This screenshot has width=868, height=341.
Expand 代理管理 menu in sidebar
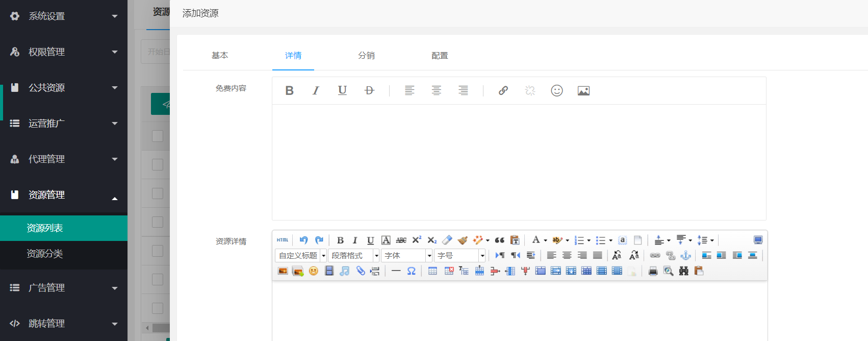pos(64,159)
